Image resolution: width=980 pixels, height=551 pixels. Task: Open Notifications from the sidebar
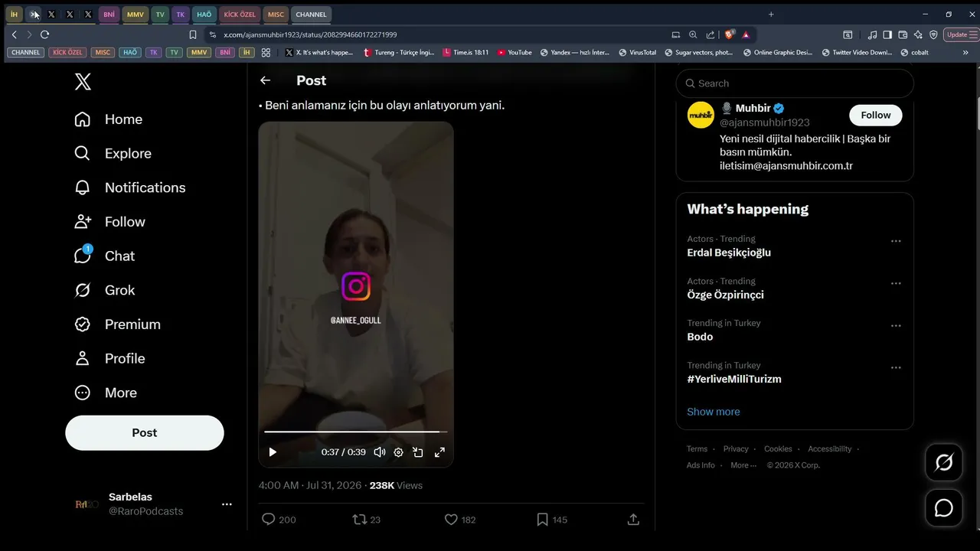pos(129,187)
